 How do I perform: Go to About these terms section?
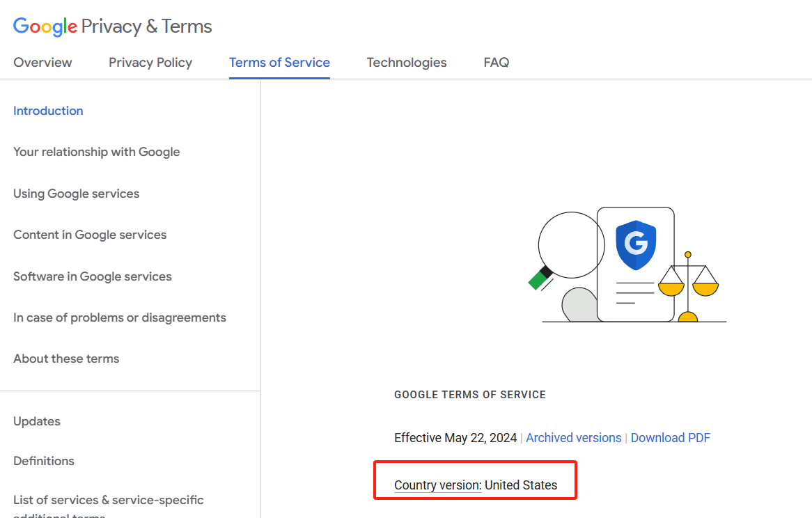click(66, 359)
